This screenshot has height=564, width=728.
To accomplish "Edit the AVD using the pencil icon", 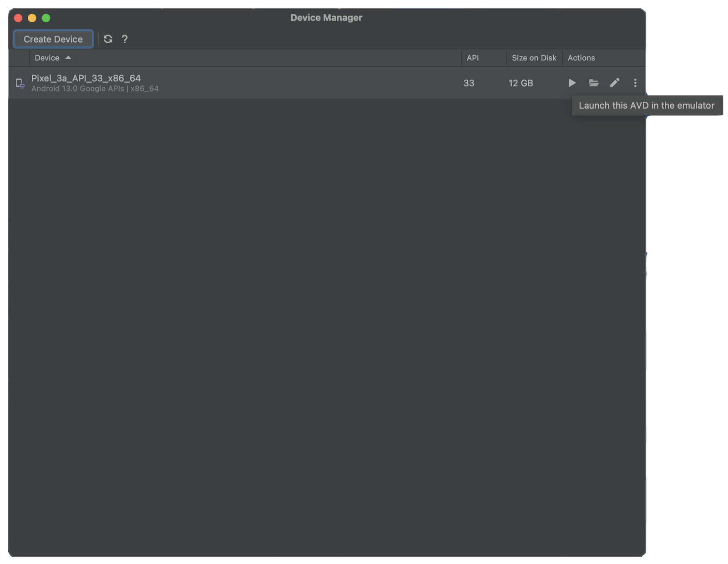I will tap(615, 83).
